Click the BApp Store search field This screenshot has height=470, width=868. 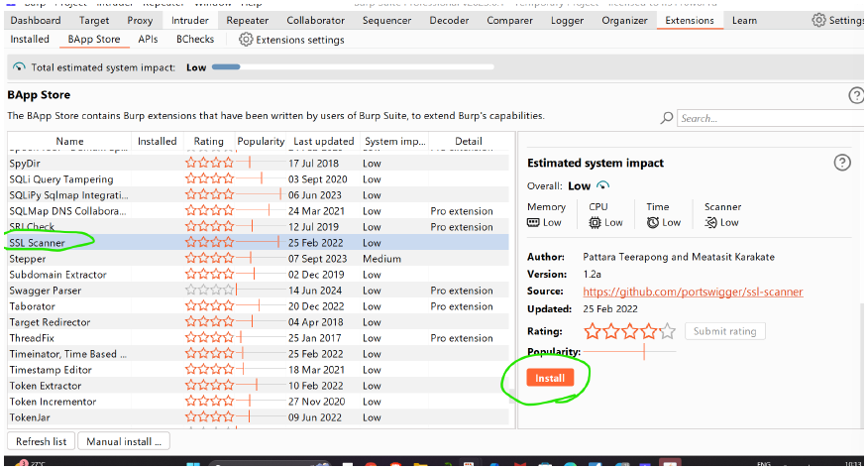771,118
